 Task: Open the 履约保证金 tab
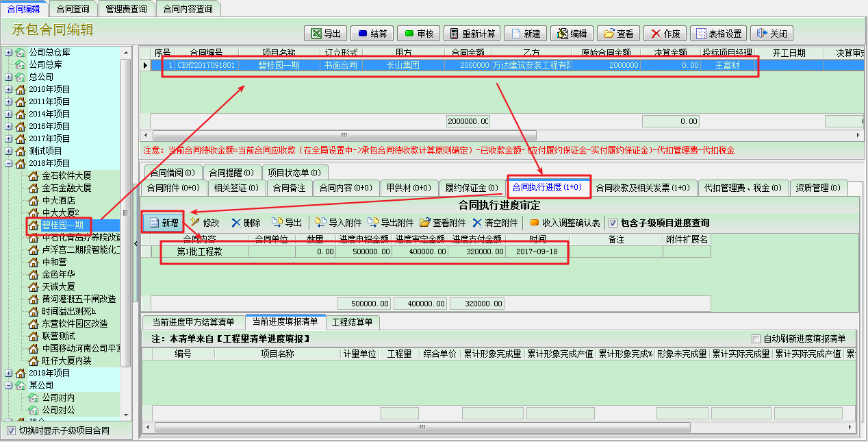pyautogui.click(x=471, y=188)
